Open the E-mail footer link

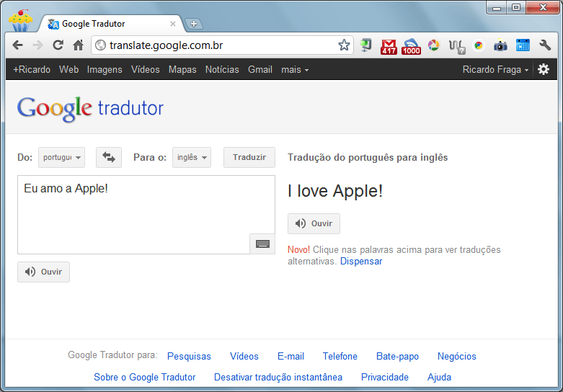[x=291, y=356]
